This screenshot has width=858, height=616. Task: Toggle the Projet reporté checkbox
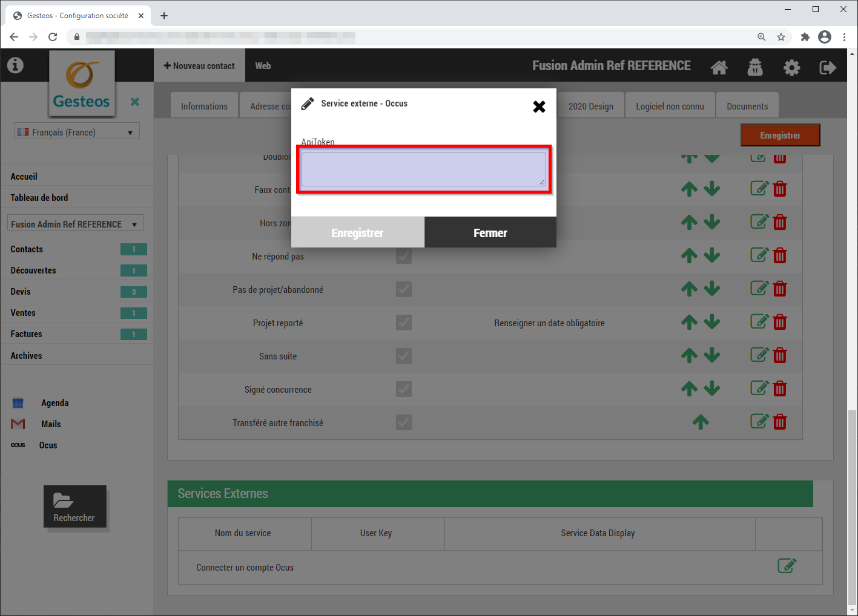coord(404,323)
